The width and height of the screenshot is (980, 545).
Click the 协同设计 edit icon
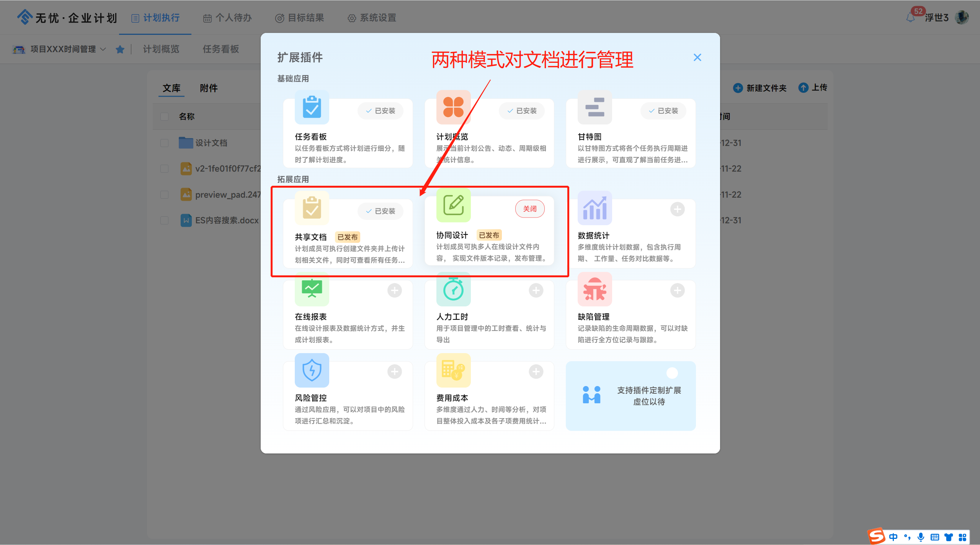(453, 205)
